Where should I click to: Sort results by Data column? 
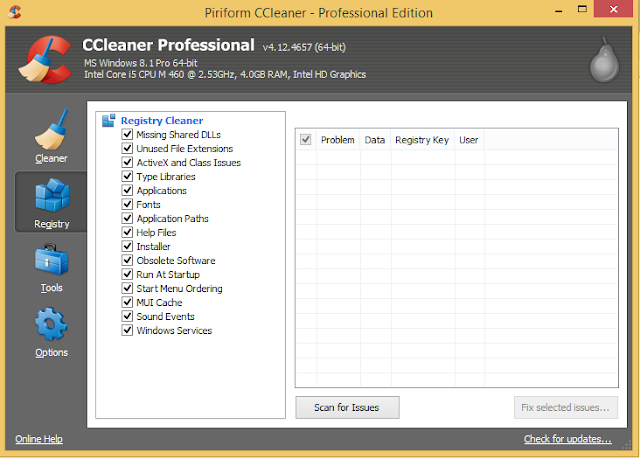point(375,140)
